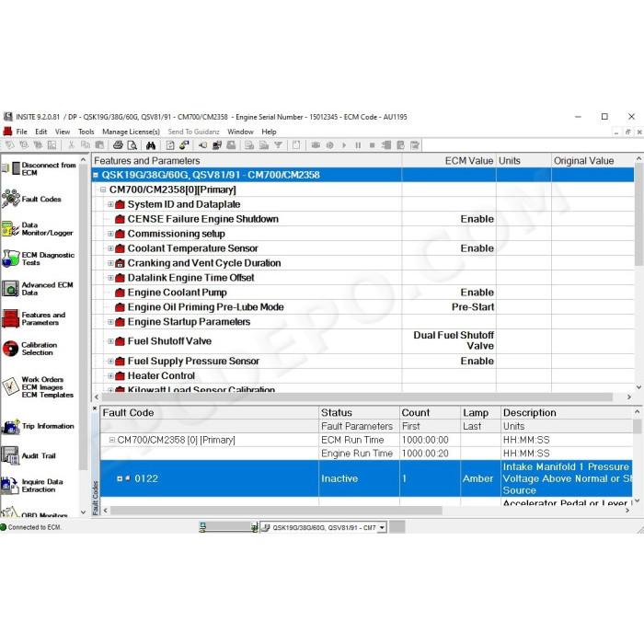Click the Stop toolbar button
The width and height of the screenshot is (644, 644).
pos(372,145)
